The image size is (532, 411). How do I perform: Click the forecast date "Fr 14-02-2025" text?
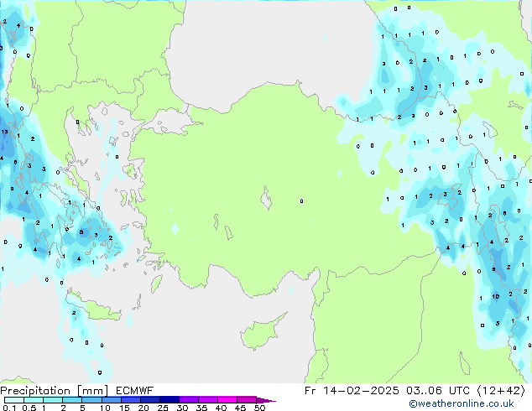click(352, 391)
